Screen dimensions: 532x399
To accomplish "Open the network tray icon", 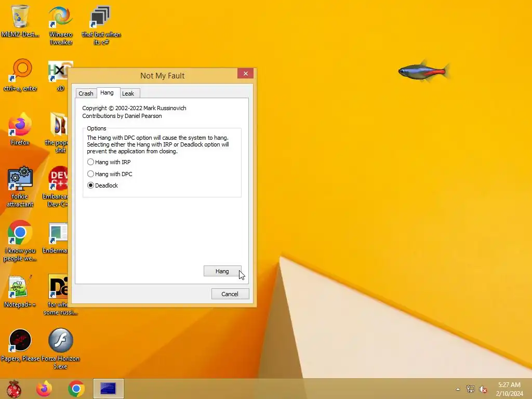I will (x=470, y=389).
